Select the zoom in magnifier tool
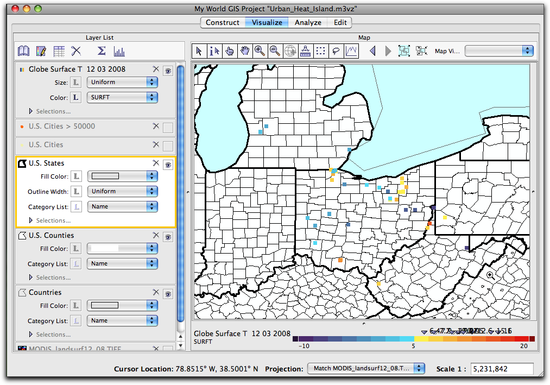 click(x=260, y=51)
